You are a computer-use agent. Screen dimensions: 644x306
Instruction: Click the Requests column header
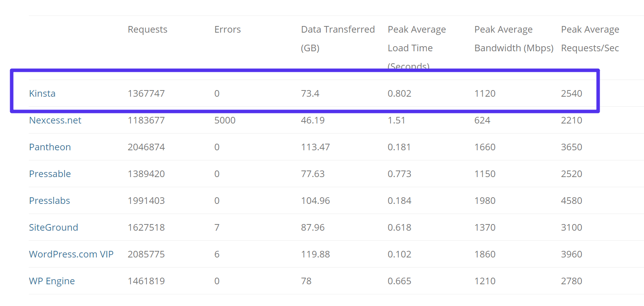pos(147,30)
